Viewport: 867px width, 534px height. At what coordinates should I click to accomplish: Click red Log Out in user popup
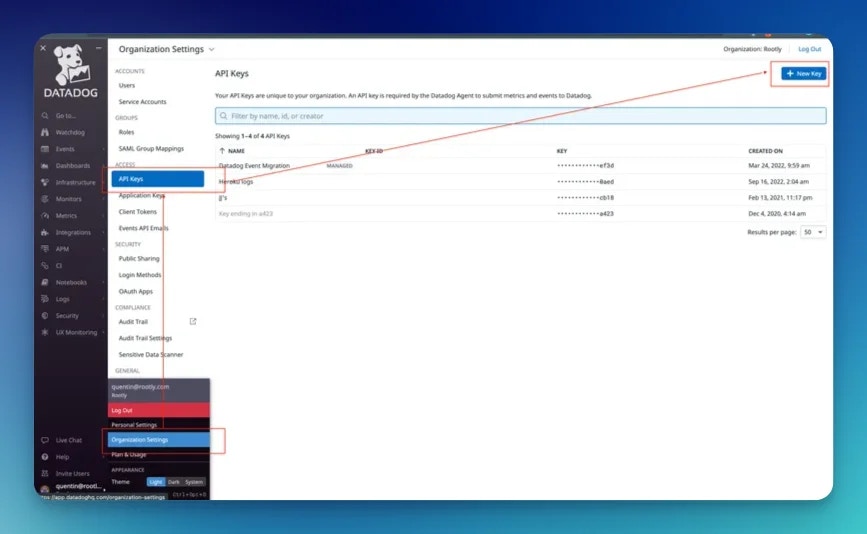pos(159,410)
